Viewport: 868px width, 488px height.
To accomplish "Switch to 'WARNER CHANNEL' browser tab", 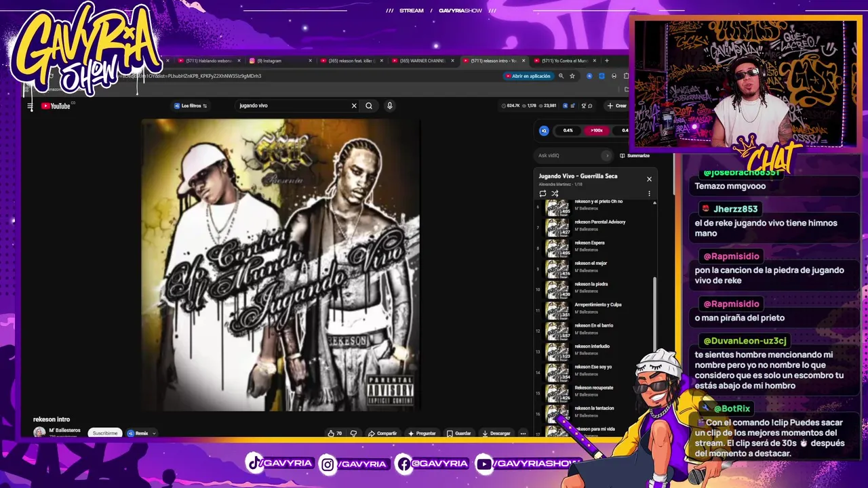I will (420, 60).
